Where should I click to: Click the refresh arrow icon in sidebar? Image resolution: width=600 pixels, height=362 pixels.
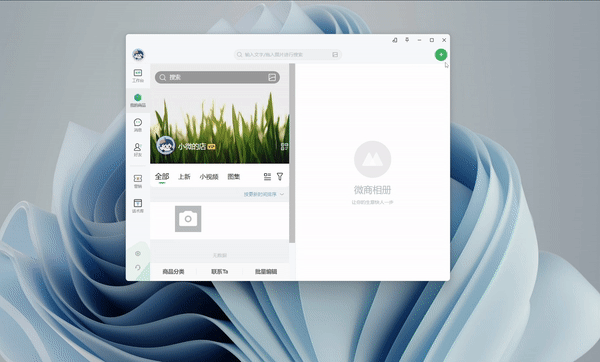point(138,267)
